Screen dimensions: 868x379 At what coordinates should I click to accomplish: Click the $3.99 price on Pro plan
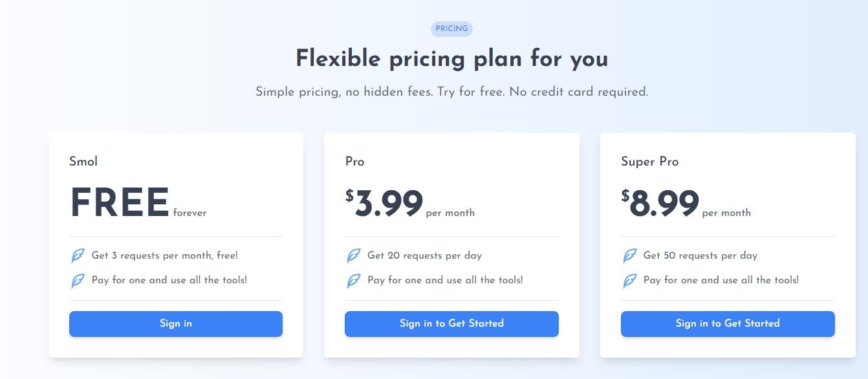coord(384,203)
